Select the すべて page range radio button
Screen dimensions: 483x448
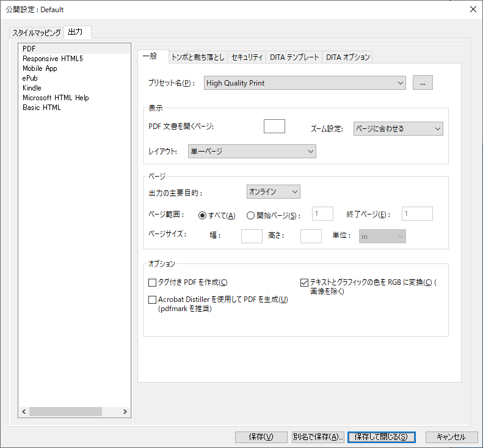203,215
